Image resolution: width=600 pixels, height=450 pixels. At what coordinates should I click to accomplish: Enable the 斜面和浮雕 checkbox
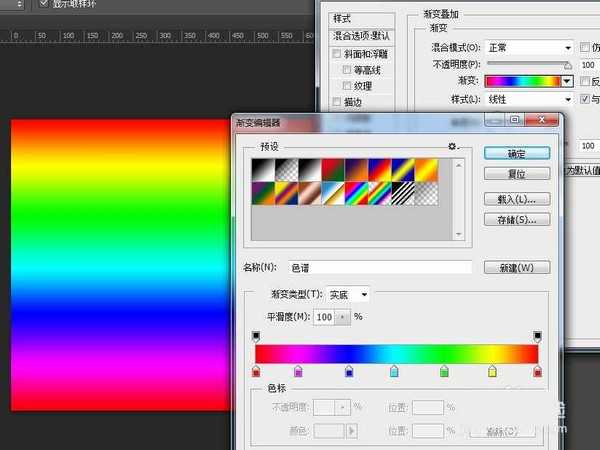338,55
